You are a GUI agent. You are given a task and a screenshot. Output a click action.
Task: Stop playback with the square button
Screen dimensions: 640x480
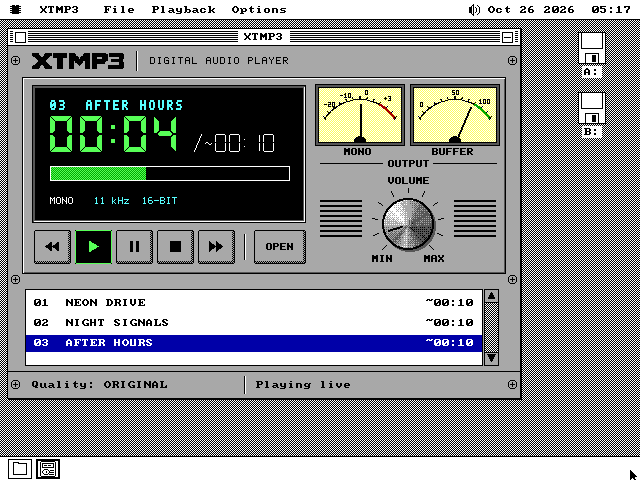pyautogui.click(x=175, y=247)
